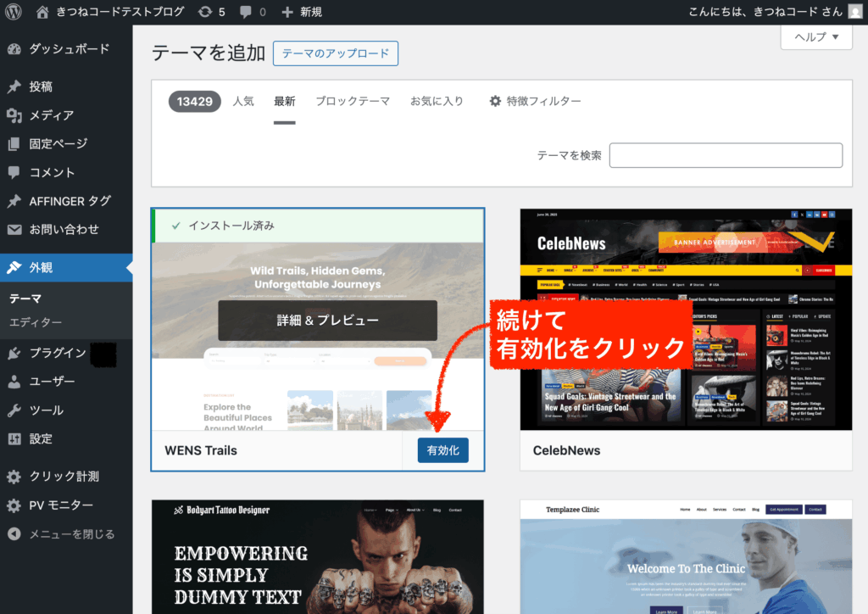
Task: Click the コメント bubble icon in sidebar
Action: click(14, 172)
